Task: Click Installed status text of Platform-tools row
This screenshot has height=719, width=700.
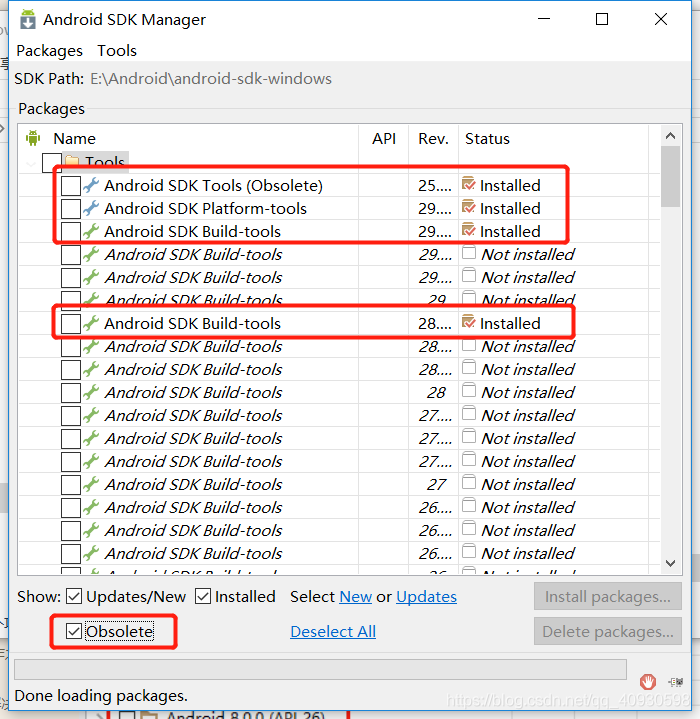Action: click(510, 209)
